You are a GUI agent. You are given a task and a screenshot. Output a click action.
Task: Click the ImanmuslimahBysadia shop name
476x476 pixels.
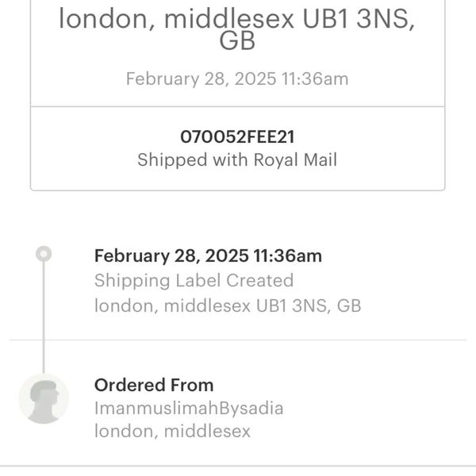[189, 408]
